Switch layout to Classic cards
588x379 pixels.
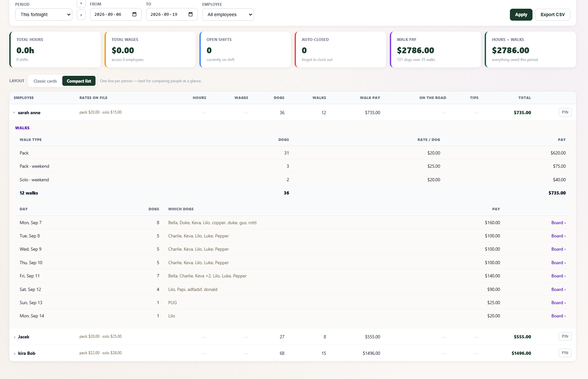(x=45, y=81)
